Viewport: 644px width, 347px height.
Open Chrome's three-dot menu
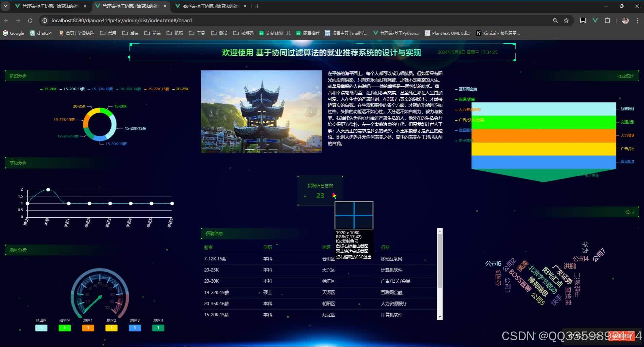tap(637, 21)
